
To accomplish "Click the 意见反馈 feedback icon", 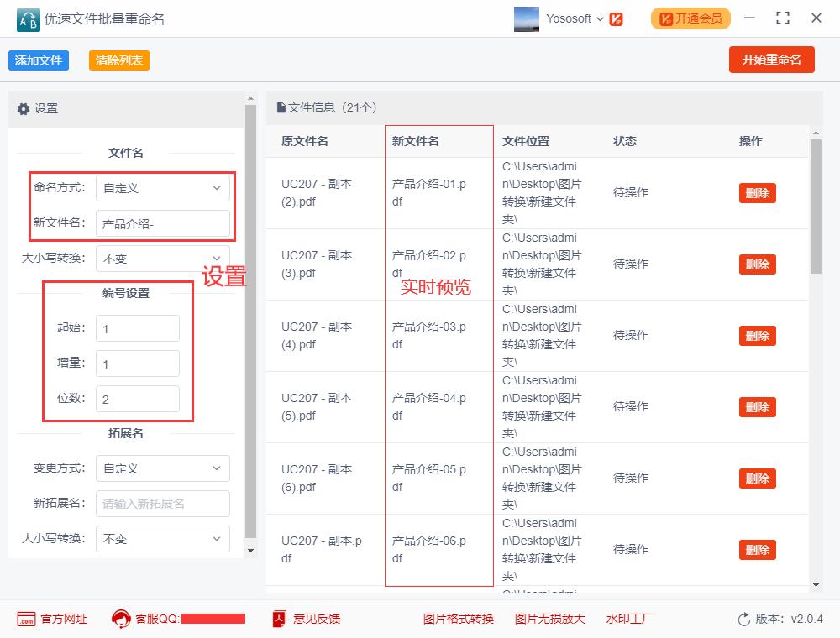I will click(280, 620).
